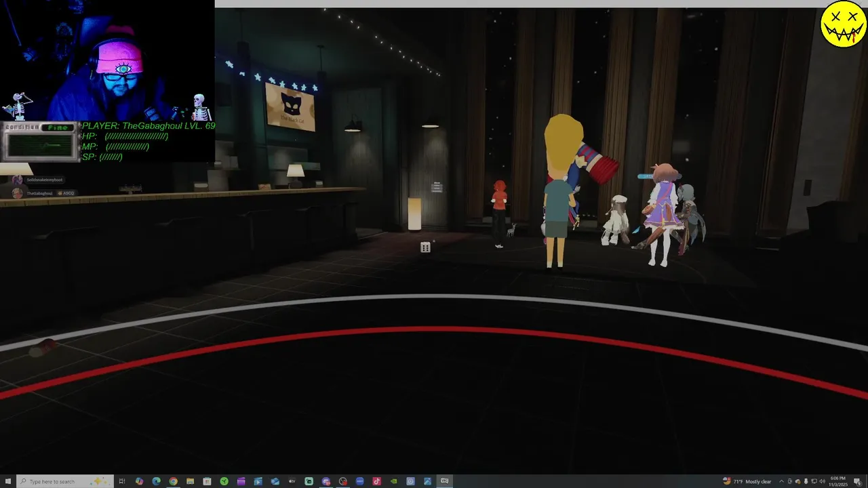Screen dimensions: 868x488
Task: Open File Explorer from the taskbar
Action: point(190,481)
